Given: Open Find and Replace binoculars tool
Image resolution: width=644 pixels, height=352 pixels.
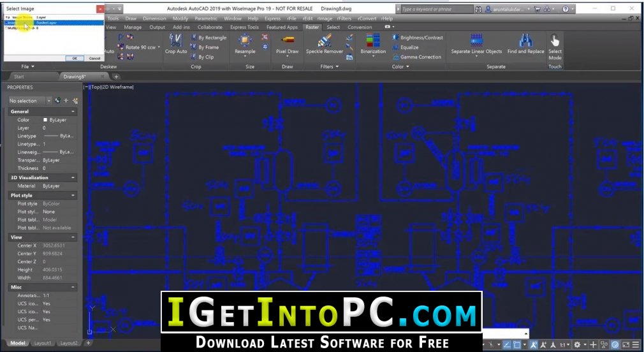Looking at the screenshot, I should pyautogui.click(x=525, y=40).
